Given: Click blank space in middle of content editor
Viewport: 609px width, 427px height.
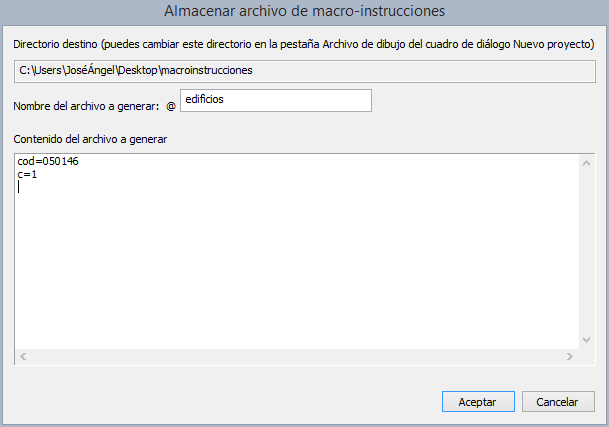Looking at the screenshot, I should click(x=297, y=260).
